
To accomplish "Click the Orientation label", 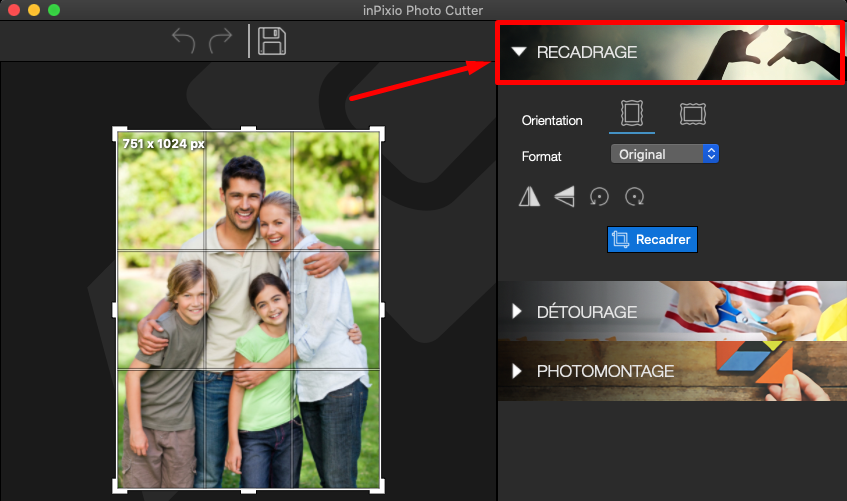I will coord(552,121).
